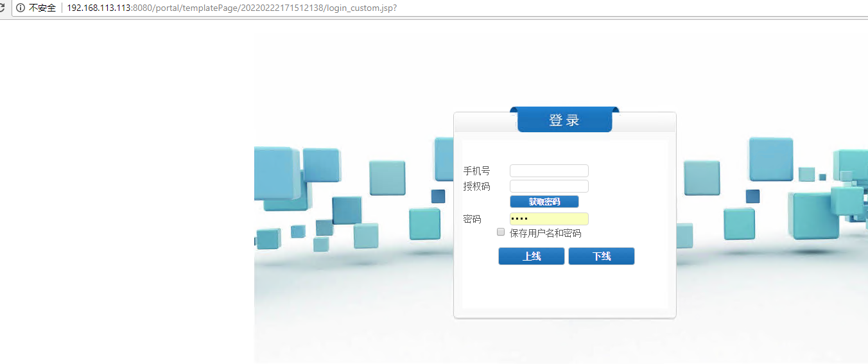This screenshot has width=868, height=364.
Task: Click the 保存用户名和密码 label text
Action: [545, 233]
